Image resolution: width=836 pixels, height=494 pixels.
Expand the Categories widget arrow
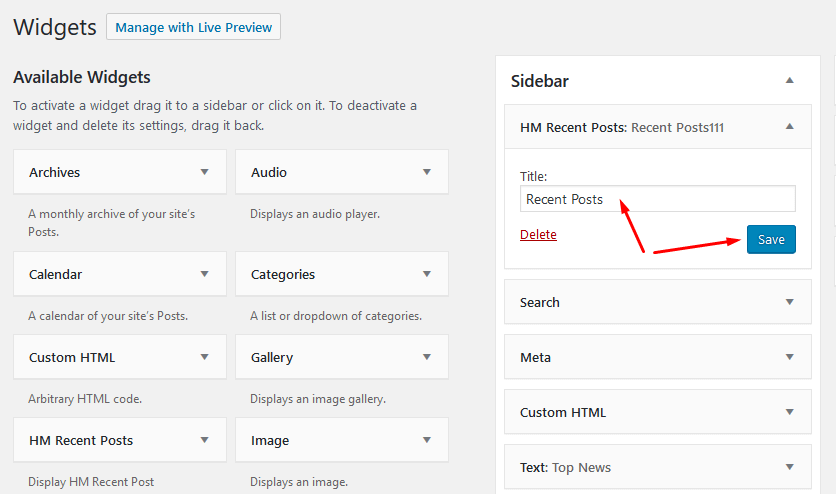coord(427,274)
